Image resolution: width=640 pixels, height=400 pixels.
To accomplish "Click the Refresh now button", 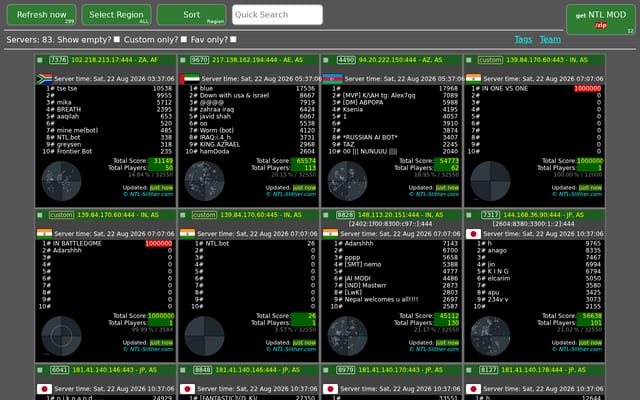I will [x=41, y=15].
